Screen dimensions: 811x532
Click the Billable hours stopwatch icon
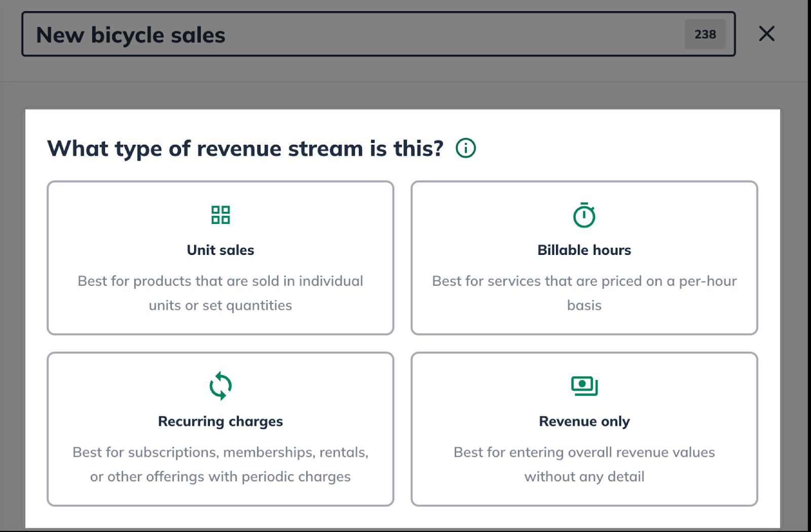(x=584, y=215)
